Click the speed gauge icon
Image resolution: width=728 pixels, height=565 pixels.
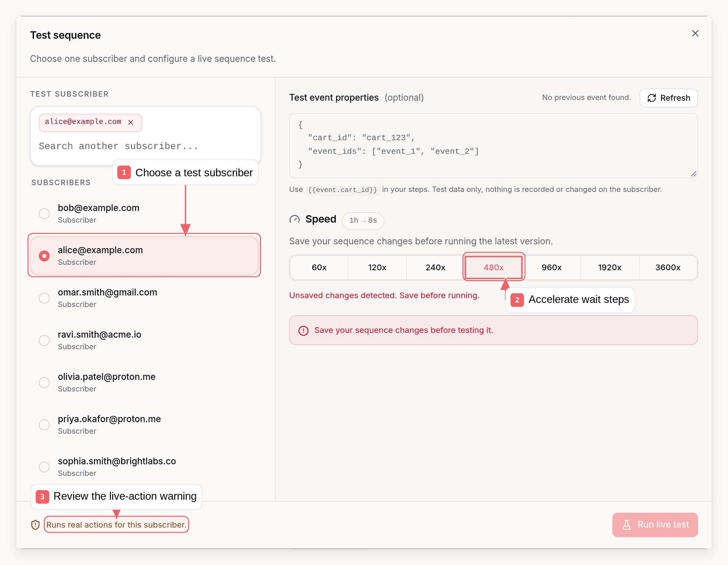pyautogui.click(x=294, y=219)
